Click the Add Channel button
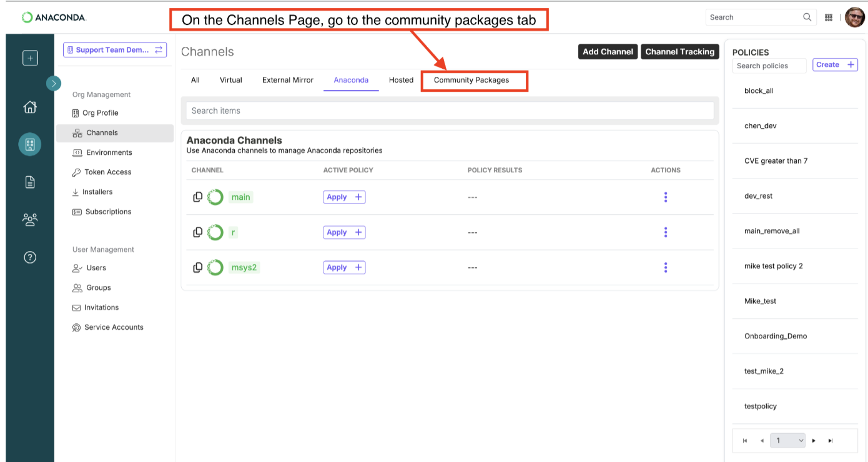Image resolution: width=868 pixels, height=462 pixels. [x=607, y=52]
